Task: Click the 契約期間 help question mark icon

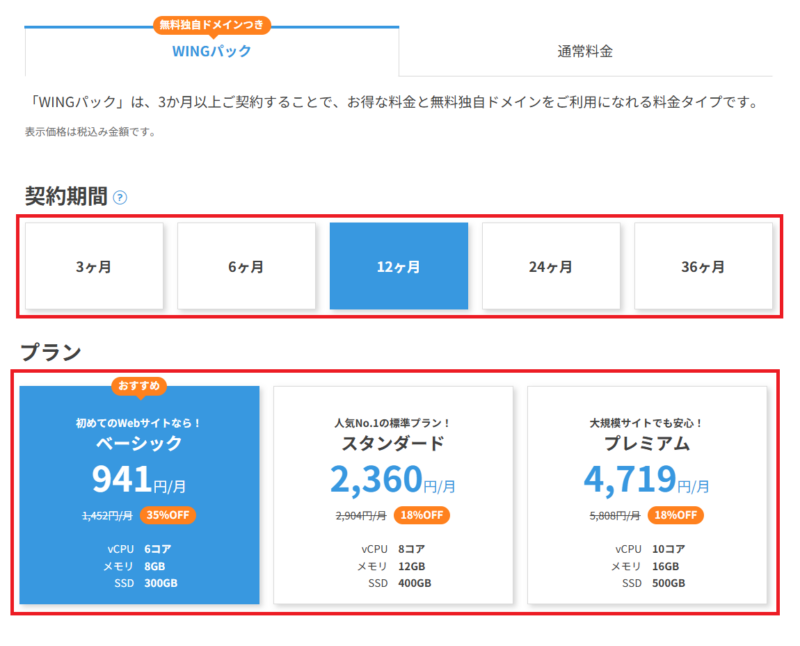Action: click(120, 197)
